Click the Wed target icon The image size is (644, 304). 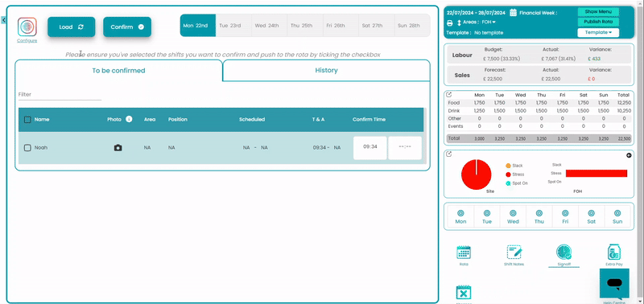point(513,213)
